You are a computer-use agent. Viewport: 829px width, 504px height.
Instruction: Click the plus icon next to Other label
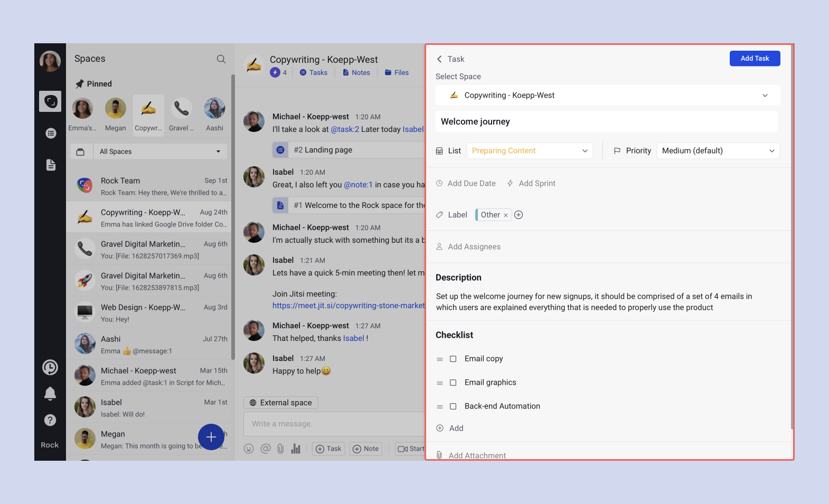[519, 215]
